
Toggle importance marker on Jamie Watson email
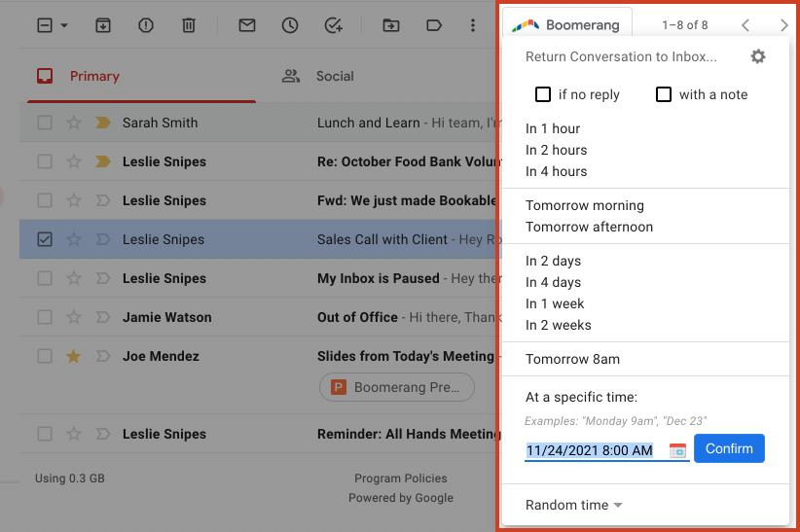[103, 317]
